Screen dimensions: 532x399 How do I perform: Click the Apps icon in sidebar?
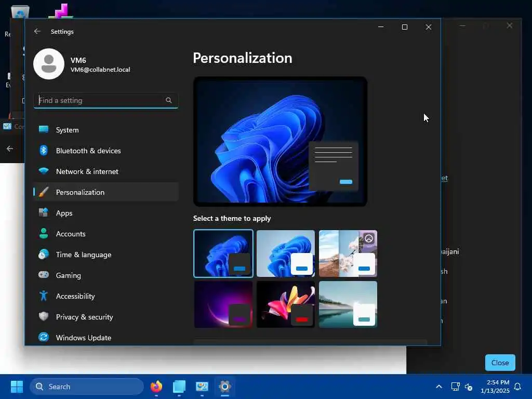(x=44, y=212)
